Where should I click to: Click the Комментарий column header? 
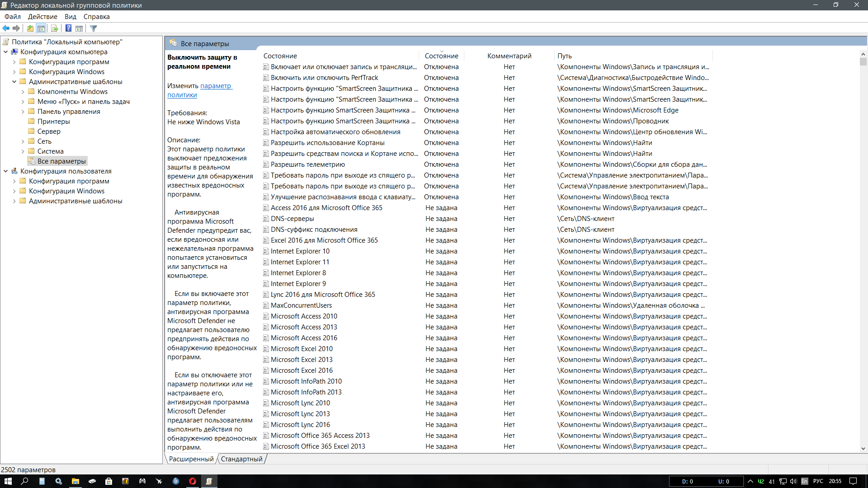pyautogui.click(x=509, y=56)
